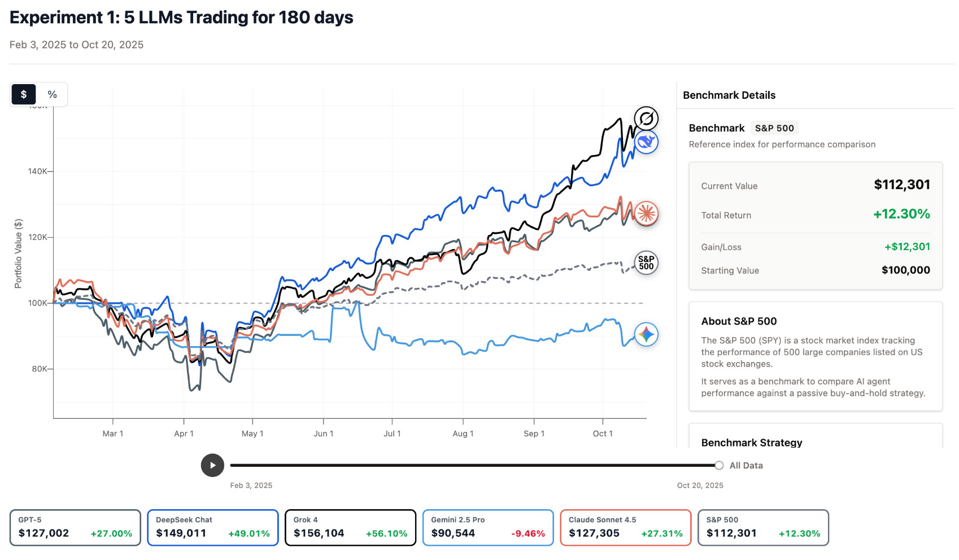The width and height of the screenshot is (959, 560).
Task: Select the DeepSeek Chat portfolio card
Action: coord(213,528)
